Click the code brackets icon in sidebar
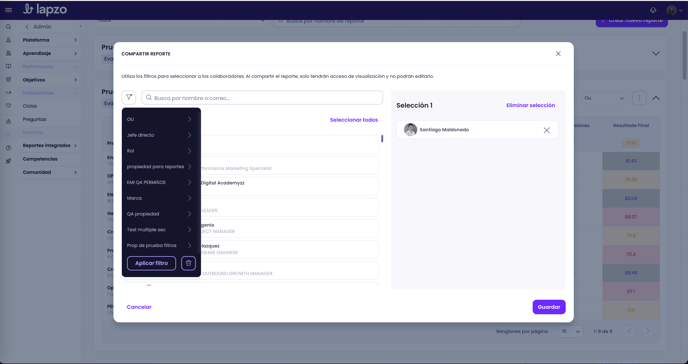688x364 pixels. tap(8, 93)
